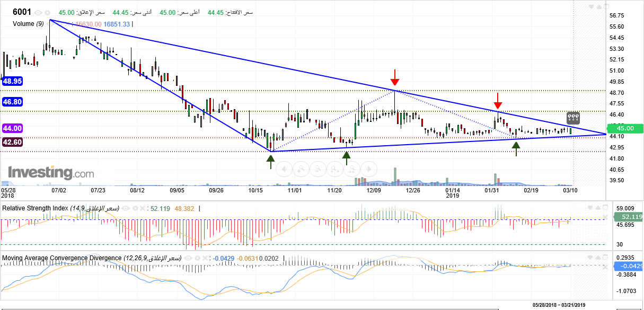Click the green 45.00 current price tag

(625, 128)
